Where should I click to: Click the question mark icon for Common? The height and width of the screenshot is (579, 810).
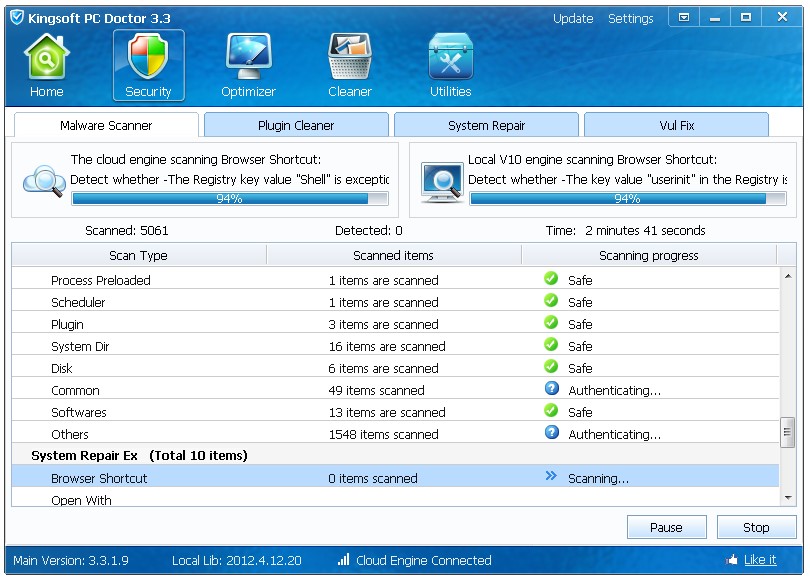(x=552, y=388)
